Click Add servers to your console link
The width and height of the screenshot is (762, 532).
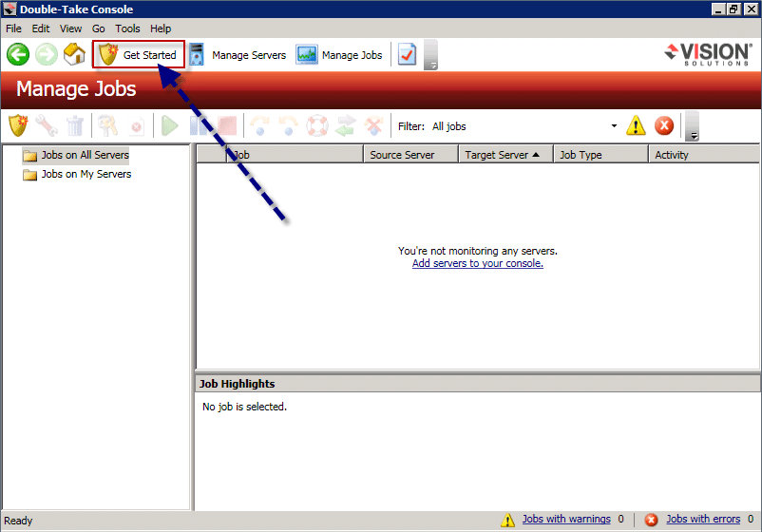(477, 264)
